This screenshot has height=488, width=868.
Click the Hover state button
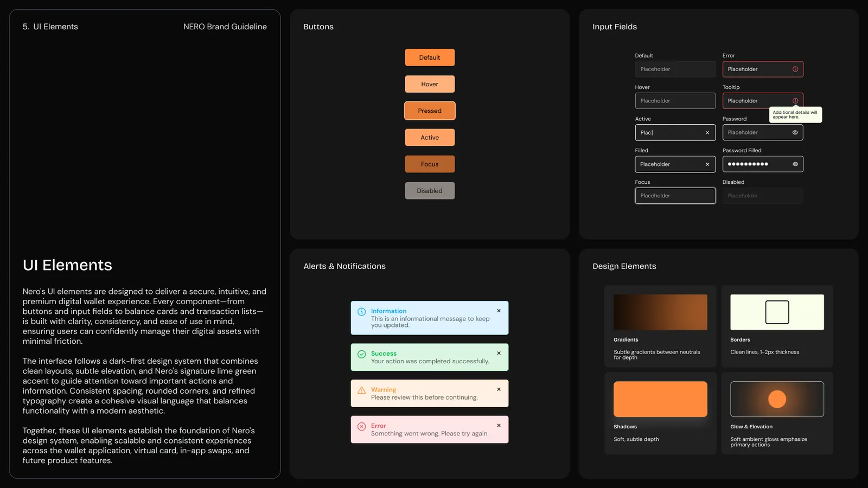430,84
